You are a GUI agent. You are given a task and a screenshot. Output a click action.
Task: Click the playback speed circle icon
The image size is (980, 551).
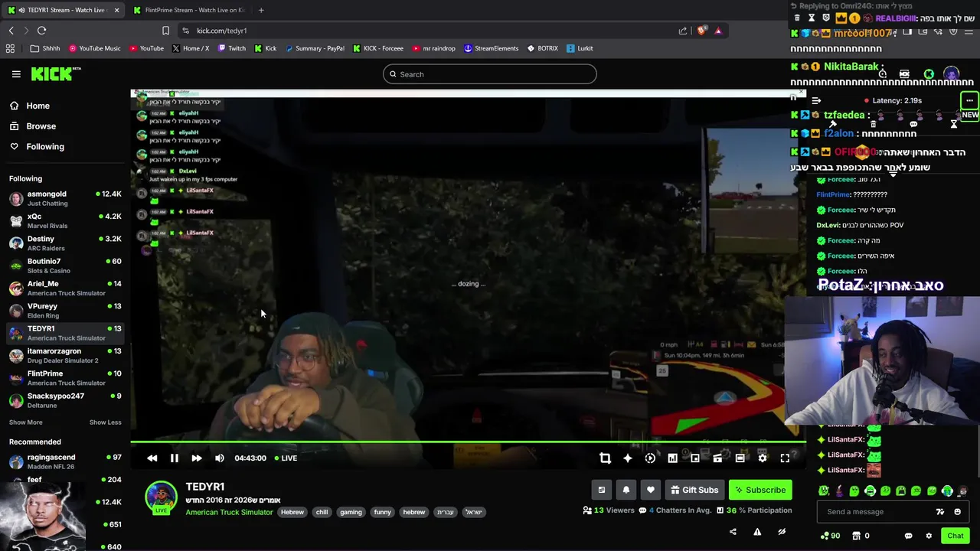(x=650, y=458)
